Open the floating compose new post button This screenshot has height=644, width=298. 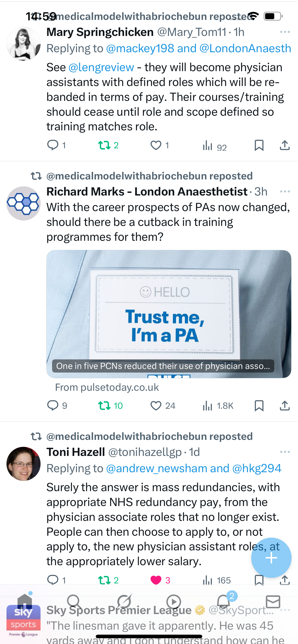coord(271,558)
